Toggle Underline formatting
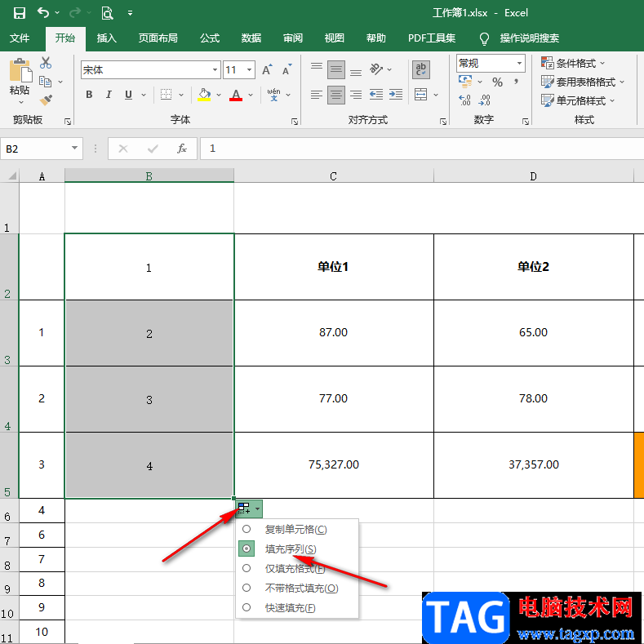Viewport: 644px width, 644px height. [x=128, y=95]
